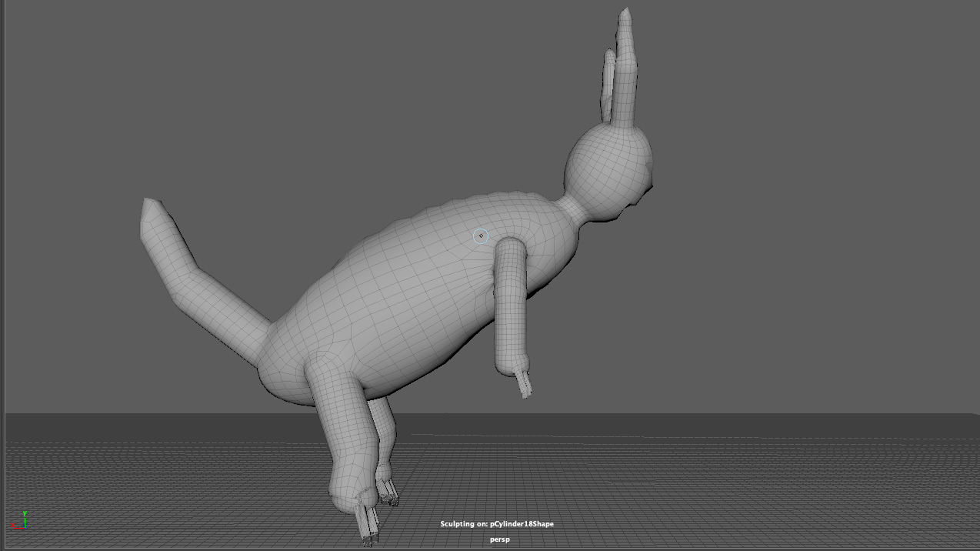The image size is (980, 551).
Task: Select the rabbit's round head mesh
Action: 608,169
